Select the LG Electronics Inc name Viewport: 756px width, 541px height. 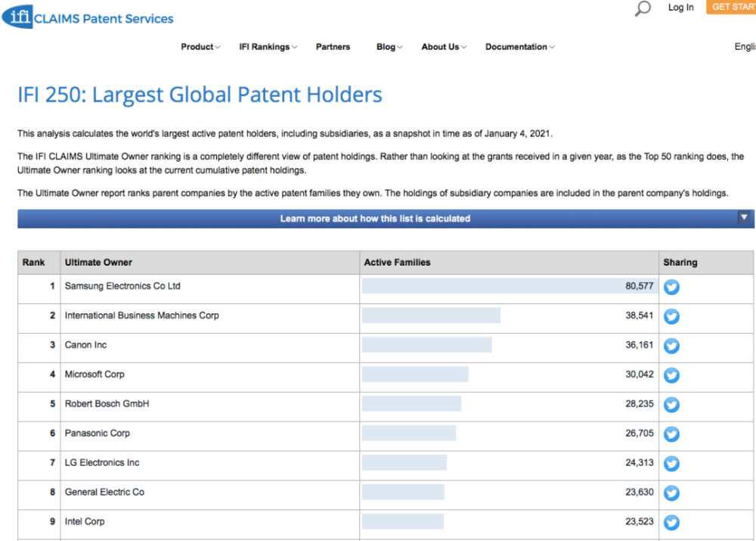(102, 463)
